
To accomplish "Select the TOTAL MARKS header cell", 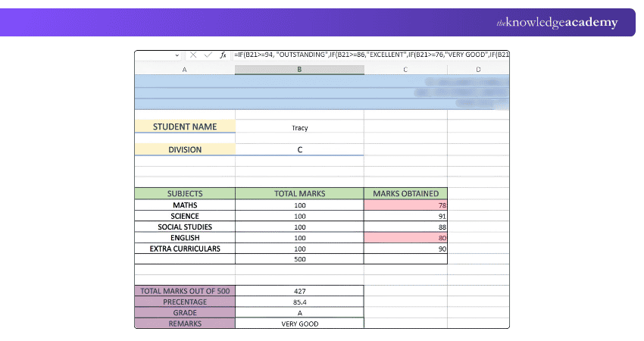I will pos(300,193).
